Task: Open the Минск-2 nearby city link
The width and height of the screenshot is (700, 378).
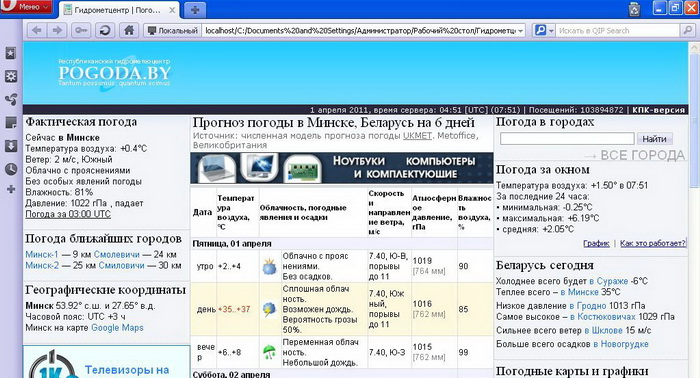Action: tap(42, 266)
